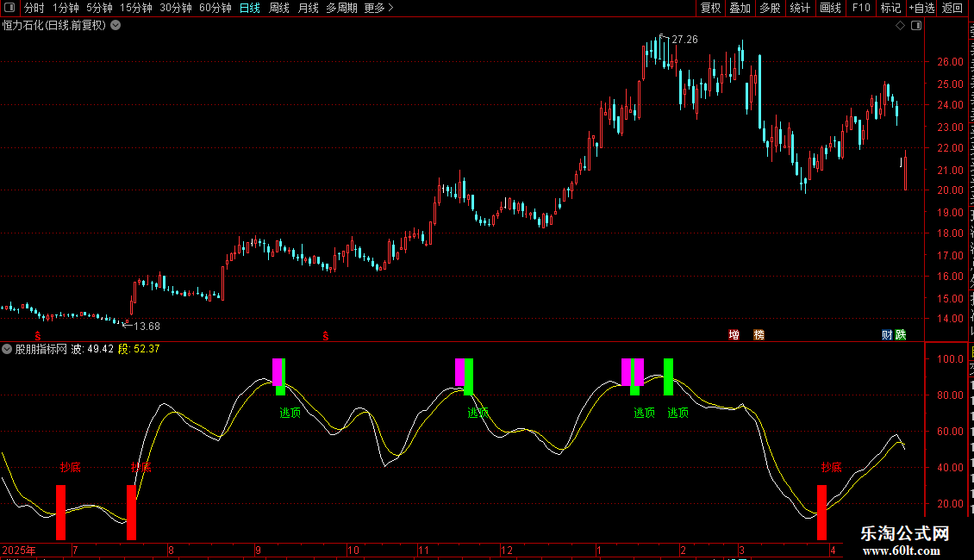Click the 恒力石化(日线.前复权) title
This screenshot has width=974, height=560.
[x=54, y=26]
